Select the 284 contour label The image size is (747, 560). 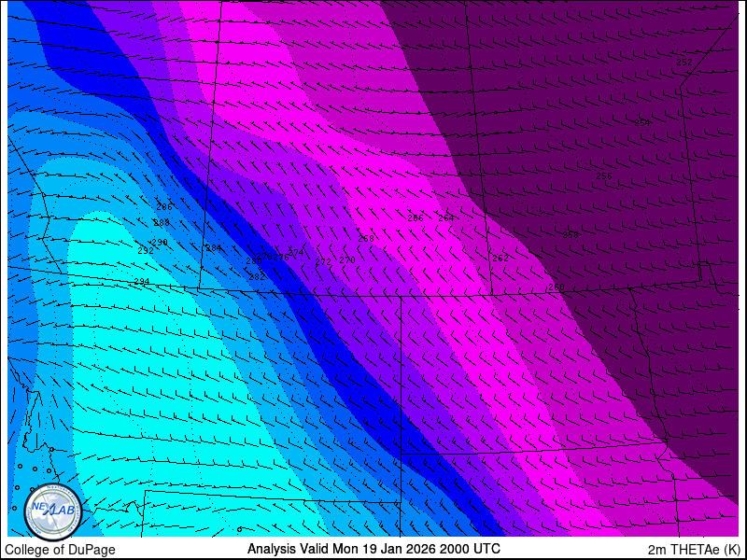click(214, 248)
